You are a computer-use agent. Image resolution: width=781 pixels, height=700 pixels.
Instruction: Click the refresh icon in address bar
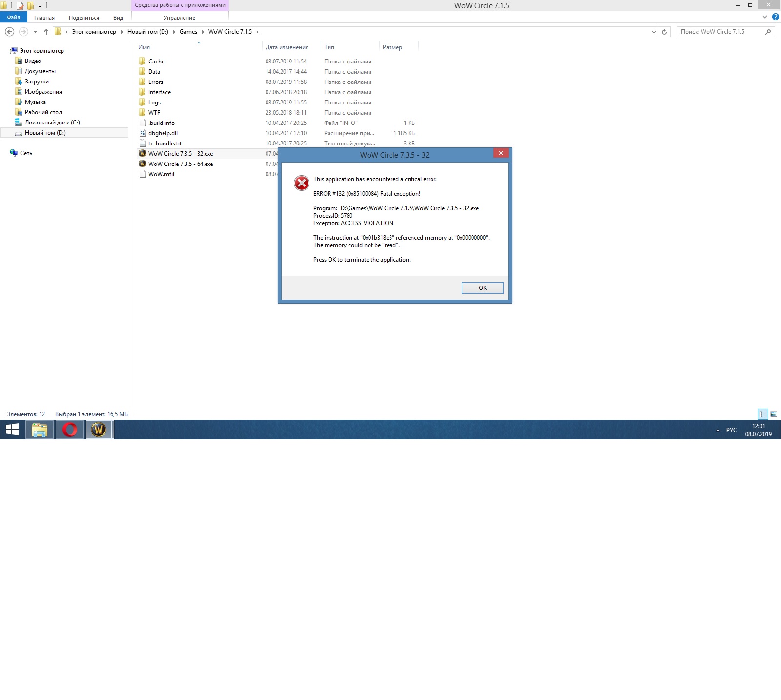point(664,32)
